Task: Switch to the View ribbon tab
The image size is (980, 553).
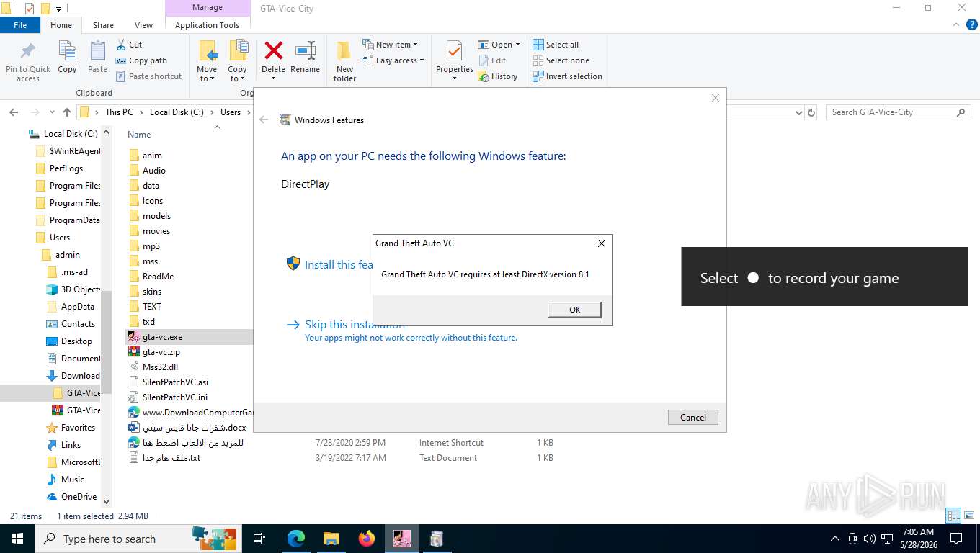Action: (144, 25)
